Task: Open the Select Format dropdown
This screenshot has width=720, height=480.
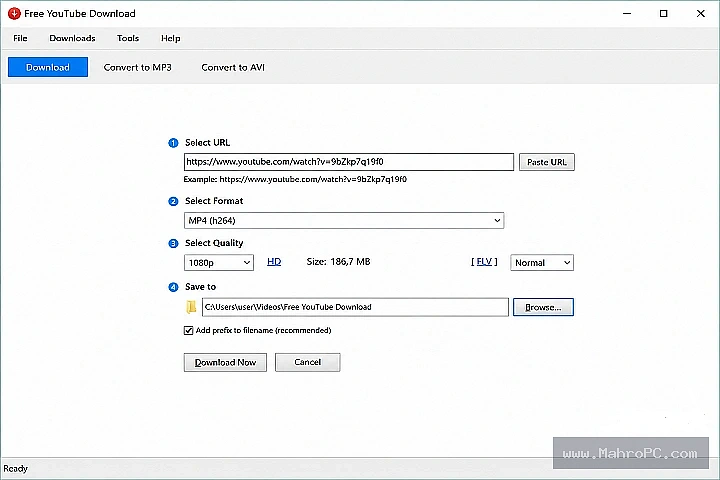Action: [344, 220]
